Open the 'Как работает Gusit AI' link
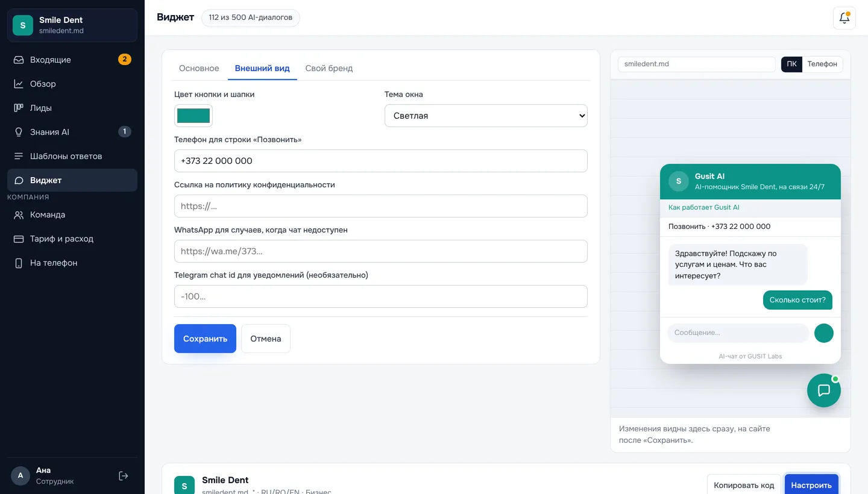868x494 pixels. 703,207
